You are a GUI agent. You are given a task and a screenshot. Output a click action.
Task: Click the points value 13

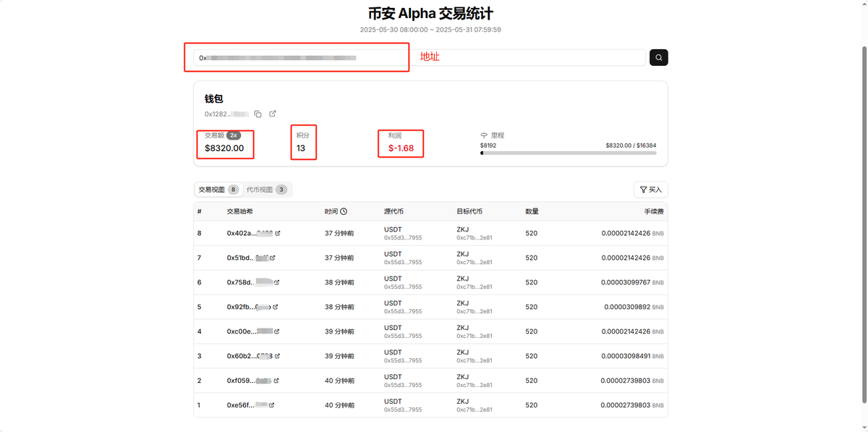tap(301, 148)
